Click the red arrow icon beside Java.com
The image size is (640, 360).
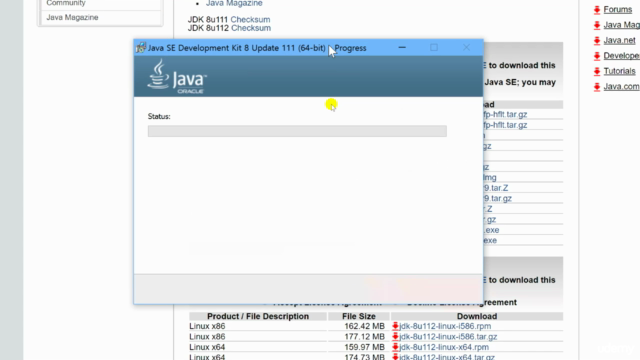point(597,87)
